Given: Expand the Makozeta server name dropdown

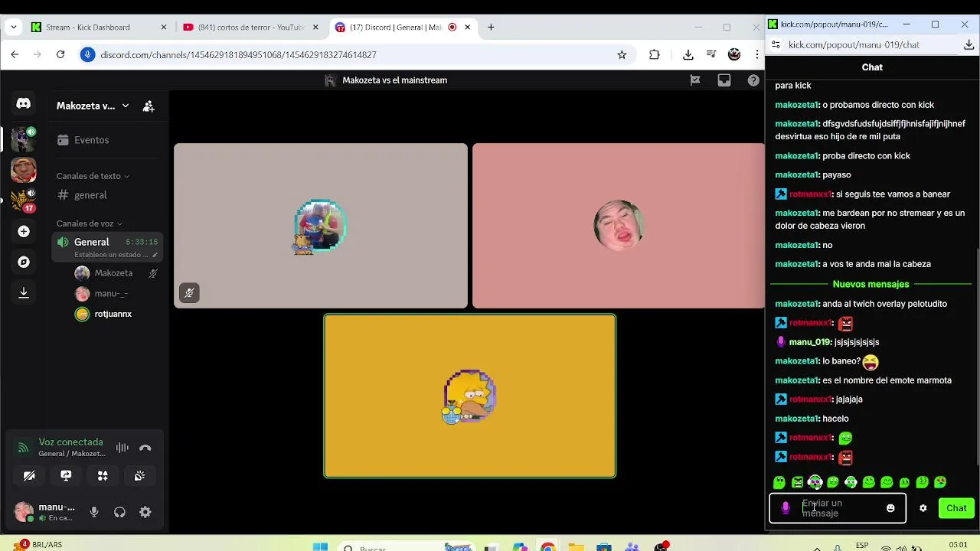Looking at the screenshot, I should tap(93, 106).
